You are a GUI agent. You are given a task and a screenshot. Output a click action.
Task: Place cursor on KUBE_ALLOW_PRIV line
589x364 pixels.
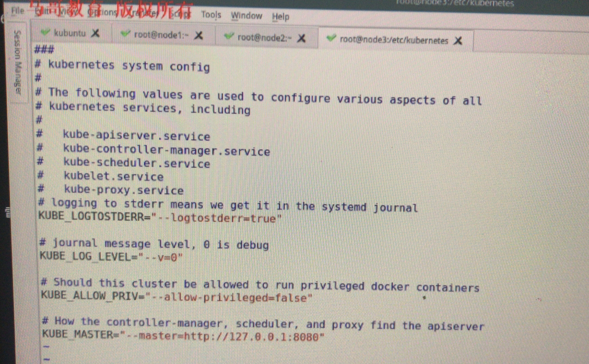(176, 296)
